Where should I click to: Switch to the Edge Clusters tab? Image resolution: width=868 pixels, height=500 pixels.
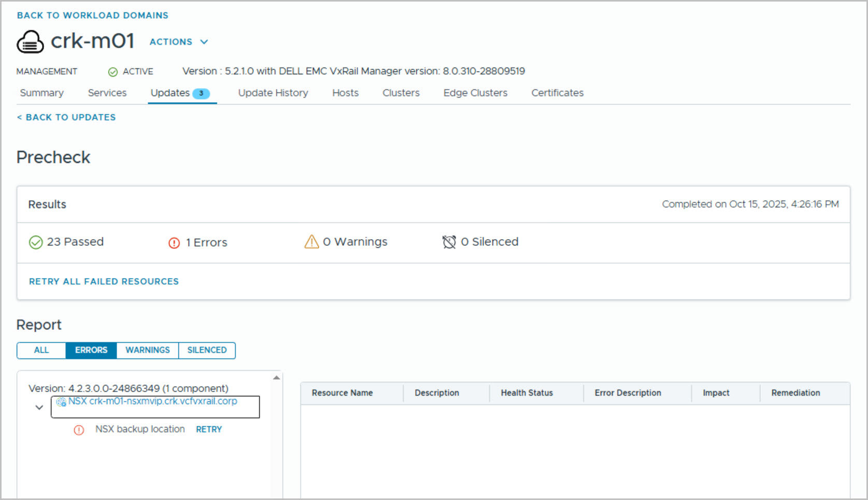[475, 93]
